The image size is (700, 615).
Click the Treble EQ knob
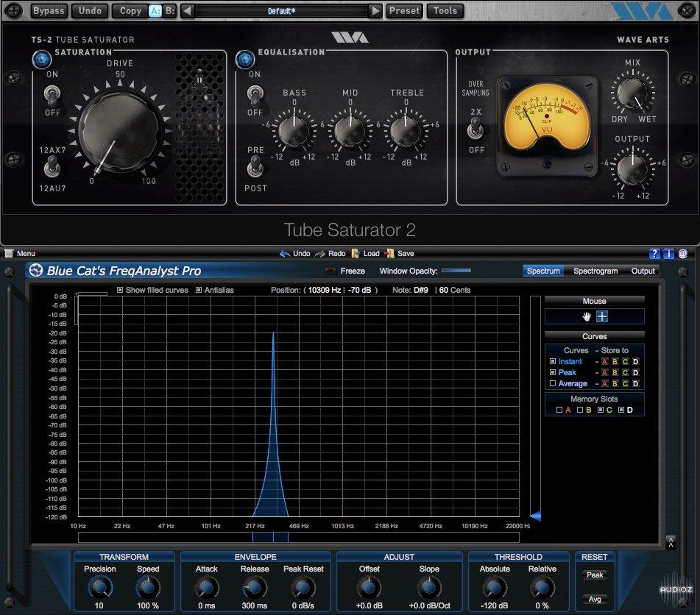[406, 131]
